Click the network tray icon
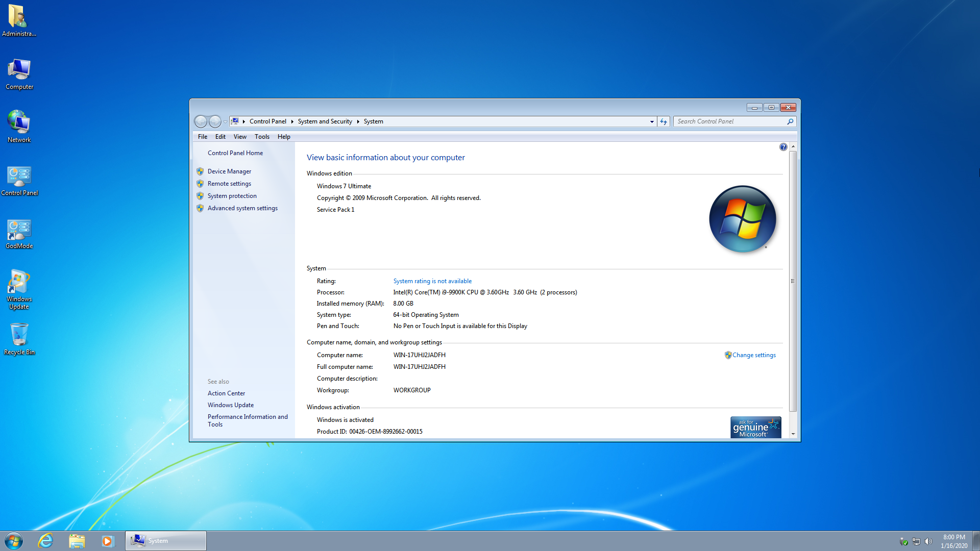This screenshot has height=551, width=980. pos(916,541)
